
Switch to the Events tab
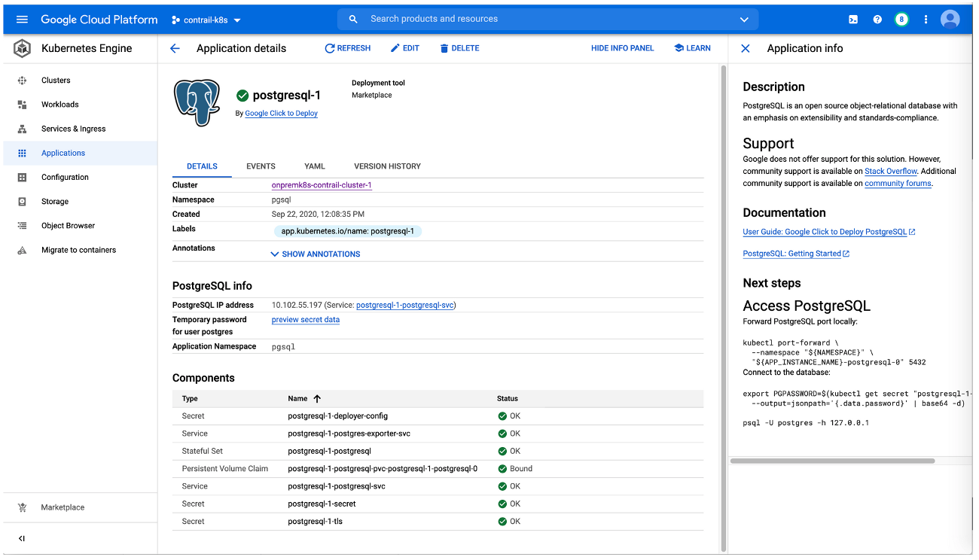pos(261,166)
